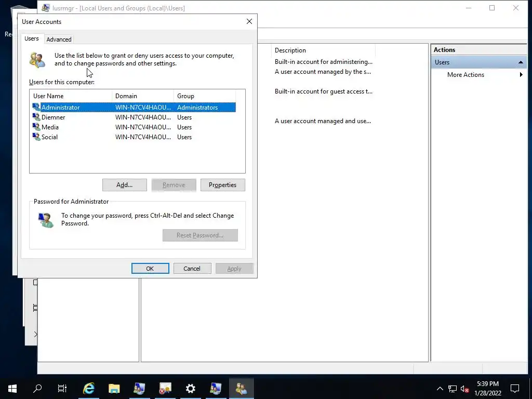
Task: Click the muted volume icon in tray
Action: [x=465, y=389]
